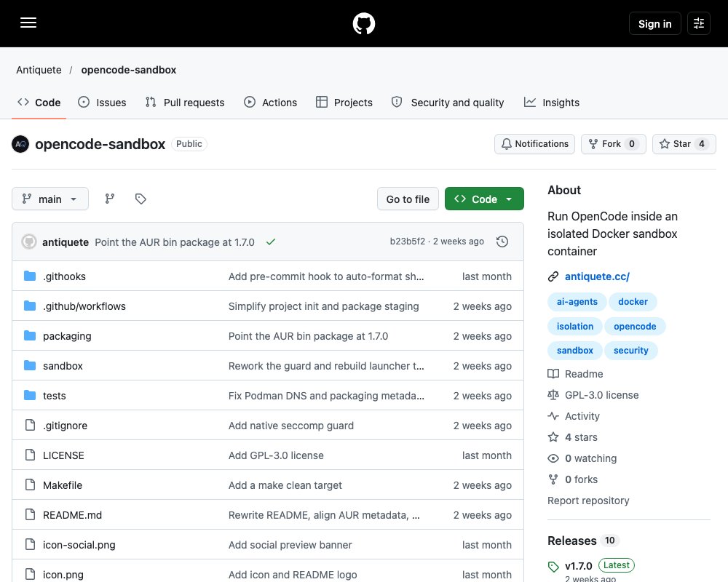View tags via the tag icon
This screenshot has height=582, width=728.
point(141,199)
